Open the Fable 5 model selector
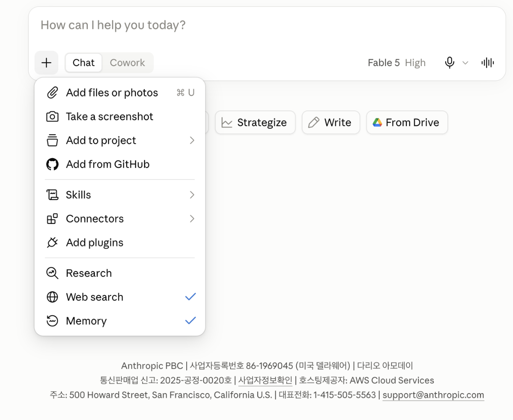 [397, 63]
